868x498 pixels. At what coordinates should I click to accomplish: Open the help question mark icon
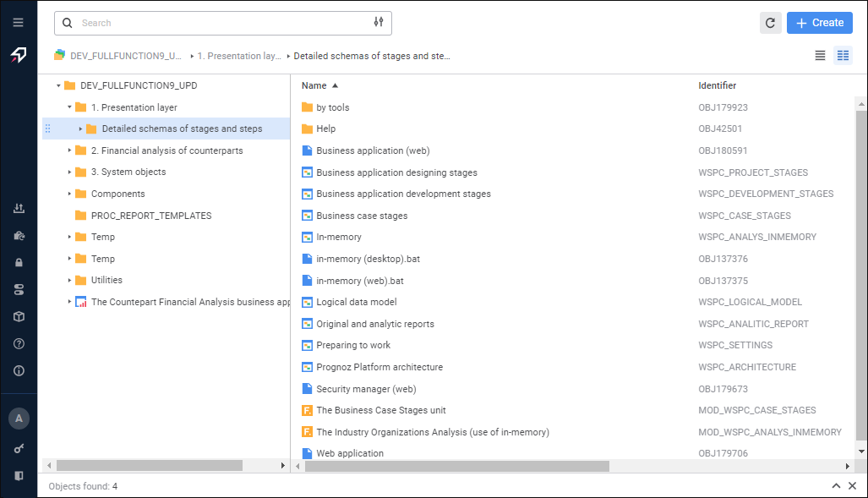[x=19, y=343]
